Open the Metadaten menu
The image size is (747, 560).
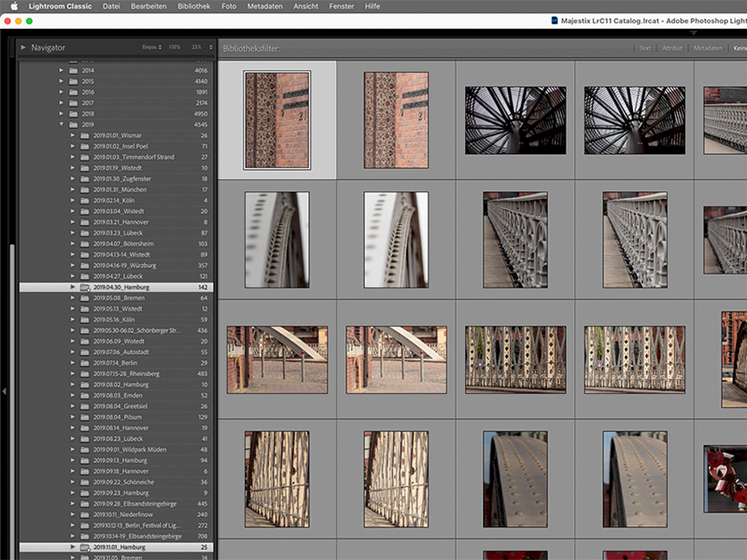pos(265,6)
